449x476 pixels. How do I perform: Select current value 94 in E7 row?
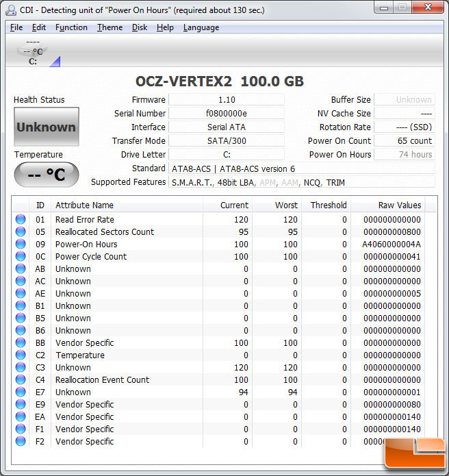click(x=243, y=392)
